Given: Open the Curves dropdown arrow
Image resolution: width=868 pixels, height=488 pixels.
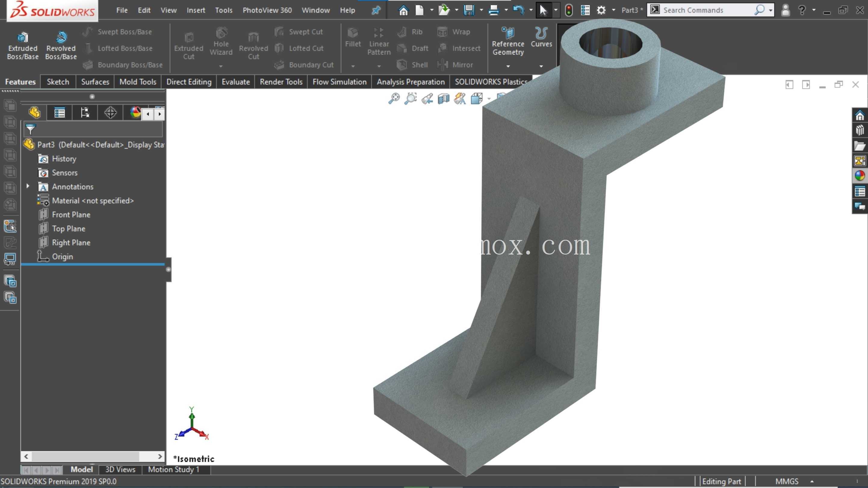Looking at the screenshot, I should pos(541,66).
